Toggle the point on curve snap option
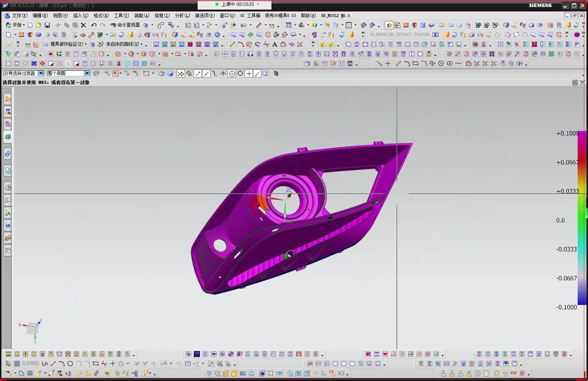Screen dimensions: 588x381 coord(257,73)
